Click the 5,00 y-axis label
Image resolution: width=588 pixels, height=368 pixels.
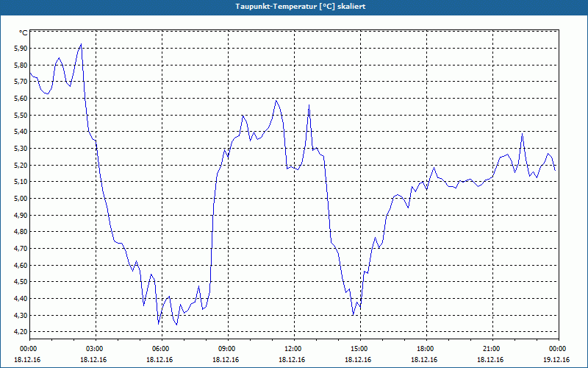coord(21,199)
